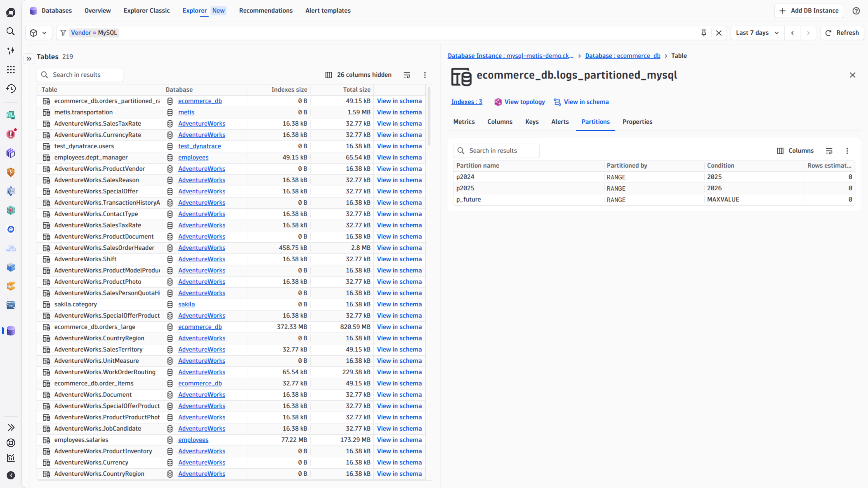868x488 pixels.
Task: Open the dashboards chart icon in sidebar
Action: [x=11, y=458]
